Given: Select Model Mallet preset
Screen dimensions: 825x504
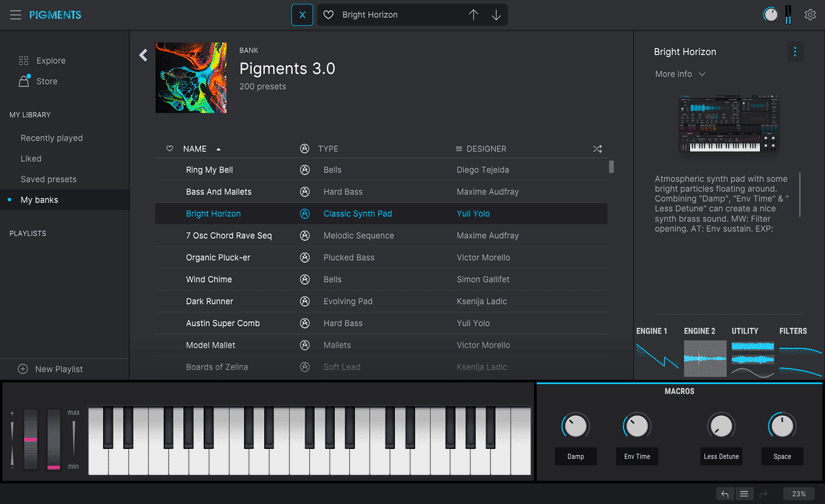Looking at the screenshot, I should 381,345.
